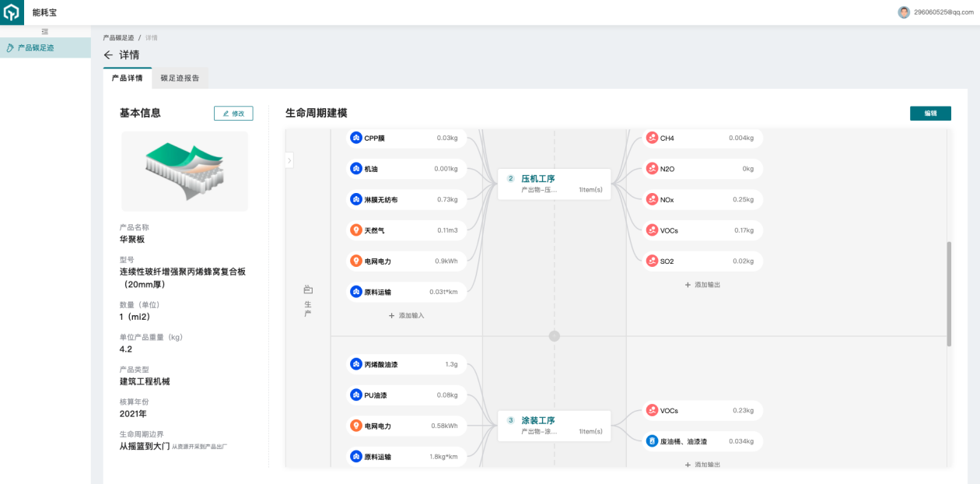Click 添加输入 under 压机工序 inputs
This screenshot has width=980, height=484.
[406, 315]
